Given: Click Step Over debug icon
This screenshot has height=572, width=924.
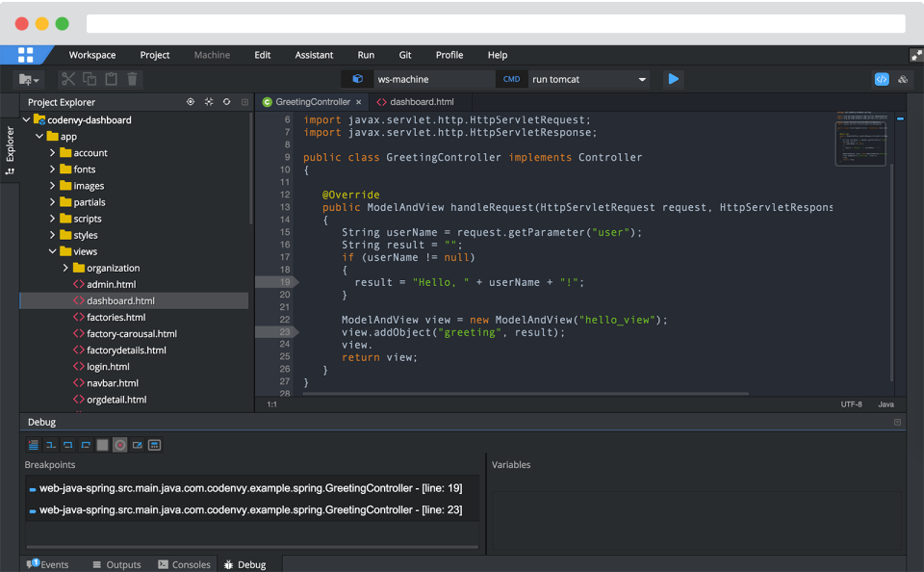Looking at the screenshot, I should 67,445.
